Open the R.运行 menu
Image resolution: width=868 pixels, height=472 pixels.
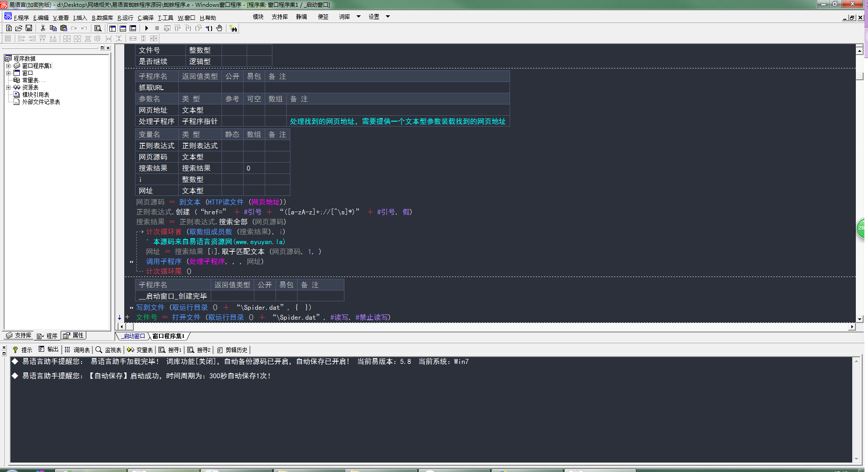tap(125, 18)
